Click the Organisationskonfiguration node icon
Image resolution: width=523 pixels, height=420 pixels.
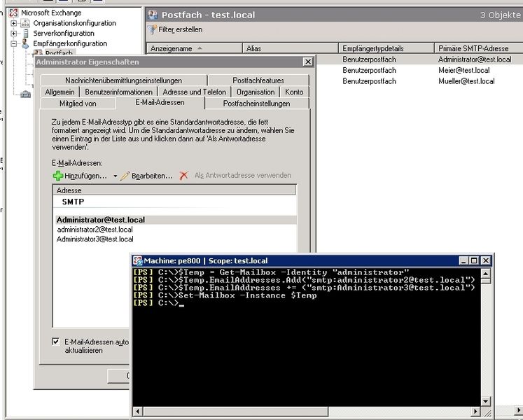(x=26, y=23)
